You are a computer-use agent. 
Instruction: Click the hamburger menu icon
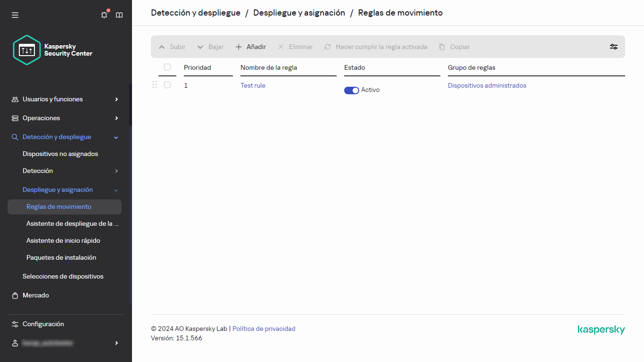tap(15, 15)
